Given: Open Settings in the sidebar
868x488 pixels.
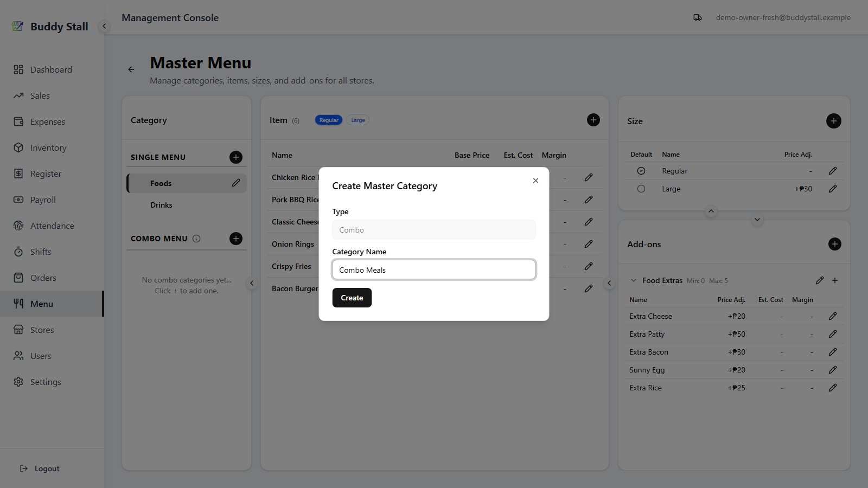Looking at the screenshot, I should tap(52, 382).
